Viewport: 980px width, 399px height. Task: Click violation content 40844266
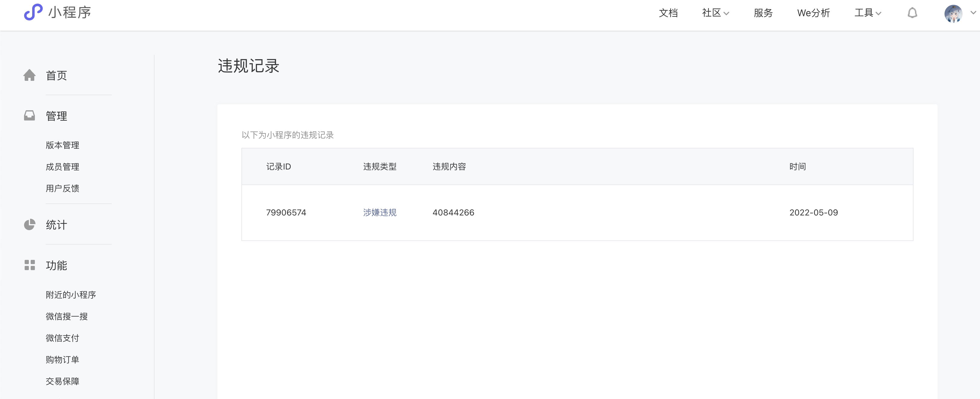(453, 212)
